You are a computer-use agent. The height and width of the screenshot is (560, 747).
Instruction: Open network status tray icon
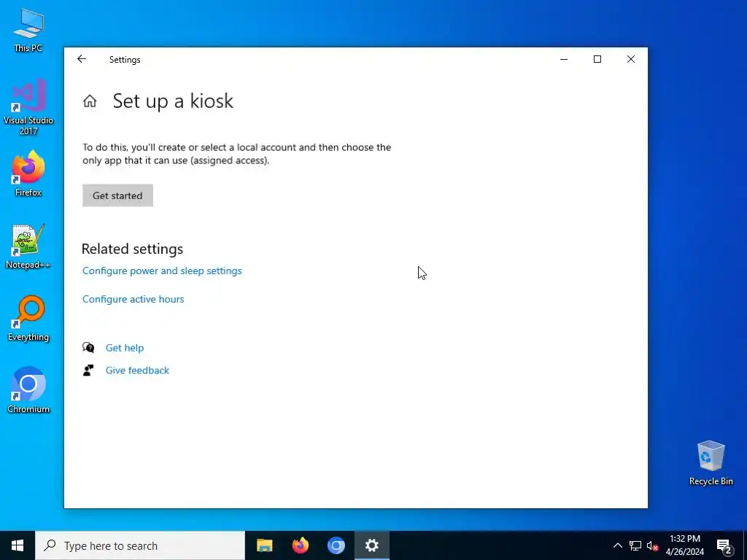(x=635, y=545)
